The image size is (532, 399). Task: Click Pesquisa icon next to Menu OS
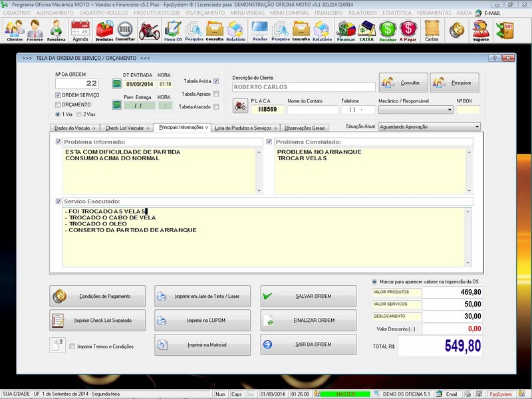(x=194, y=30)
